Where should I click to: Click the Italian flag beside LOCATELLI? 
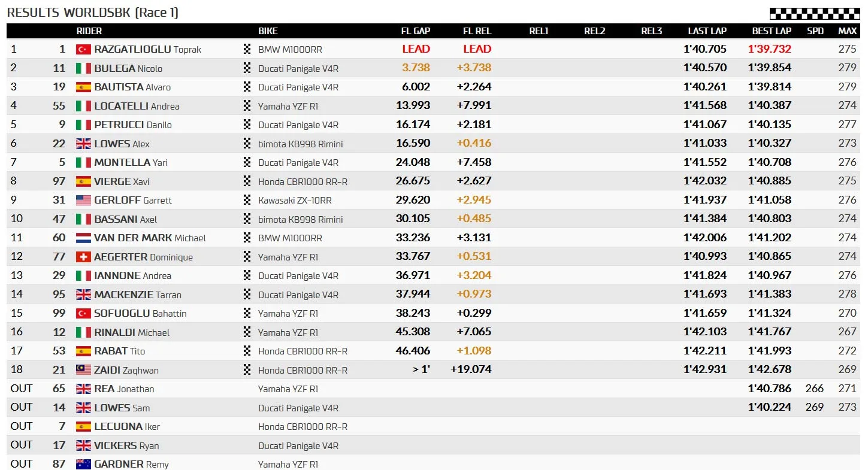(83, 106)
